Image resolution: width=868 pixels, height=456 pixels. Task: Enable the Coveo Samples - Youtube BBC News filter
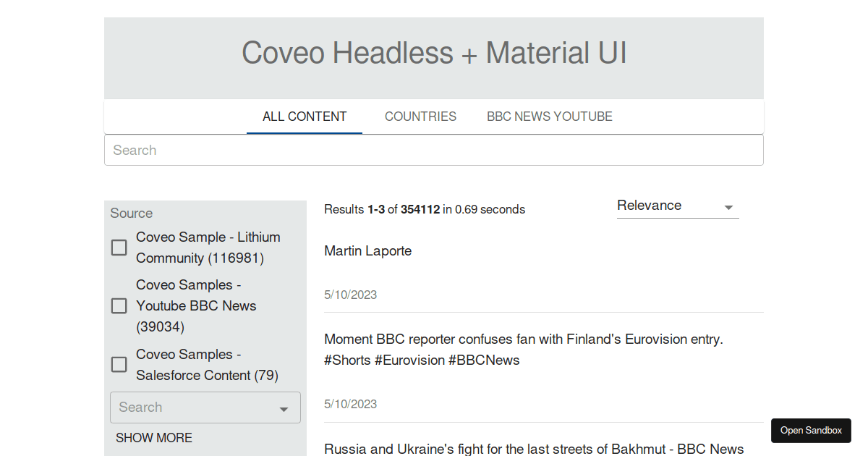point(119,305)
